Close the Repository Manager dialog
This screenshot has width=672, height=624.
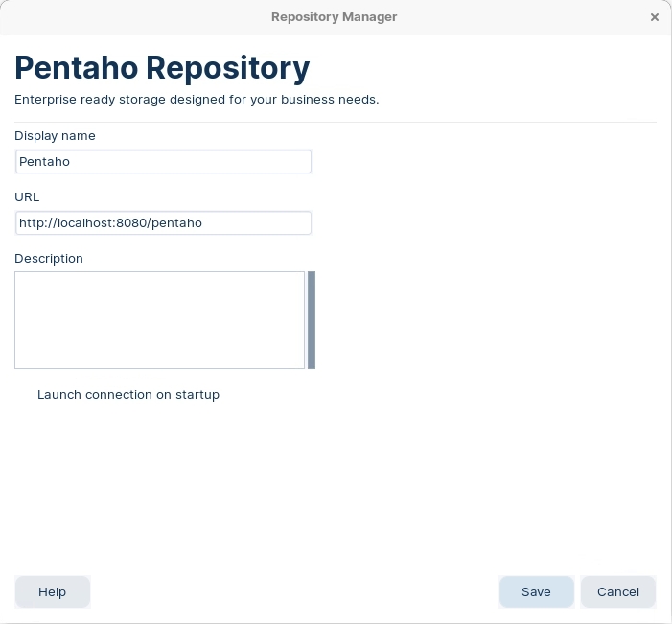[x=654, y=17]
